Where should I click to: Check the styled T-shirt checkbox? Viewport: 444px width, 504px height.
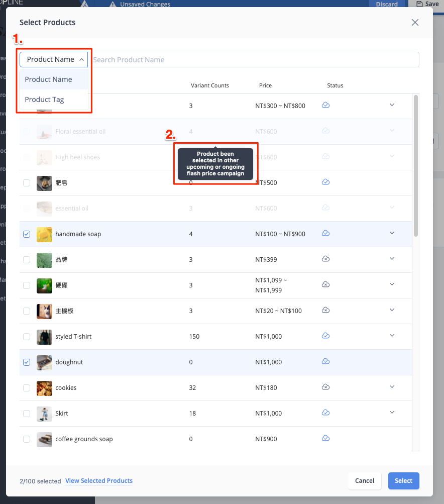tap(27, 337)
